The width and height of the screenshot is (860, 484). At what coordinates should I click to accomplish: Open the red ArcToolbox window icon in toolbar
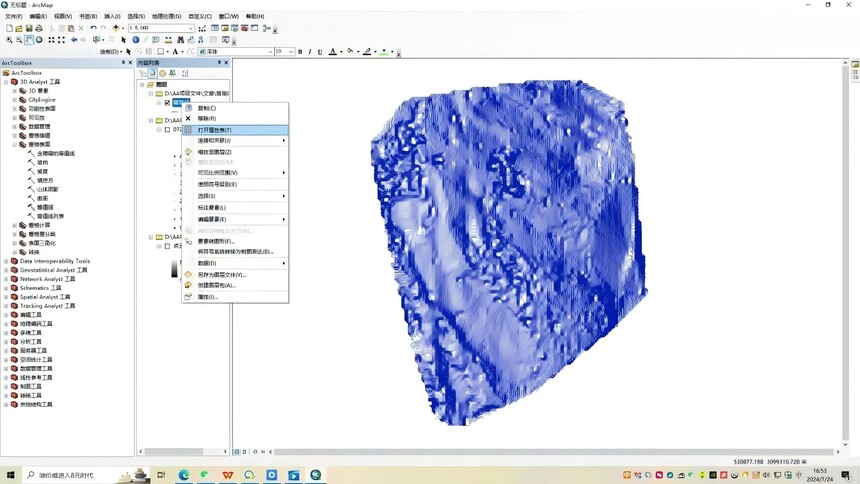pyautogui.click(x=245, y=28)
